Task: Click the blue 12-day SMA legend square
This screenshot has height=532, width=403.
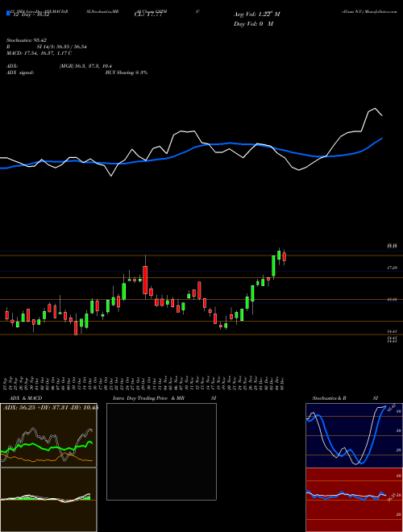Action: pyautogui.click(x=9, y=14)
